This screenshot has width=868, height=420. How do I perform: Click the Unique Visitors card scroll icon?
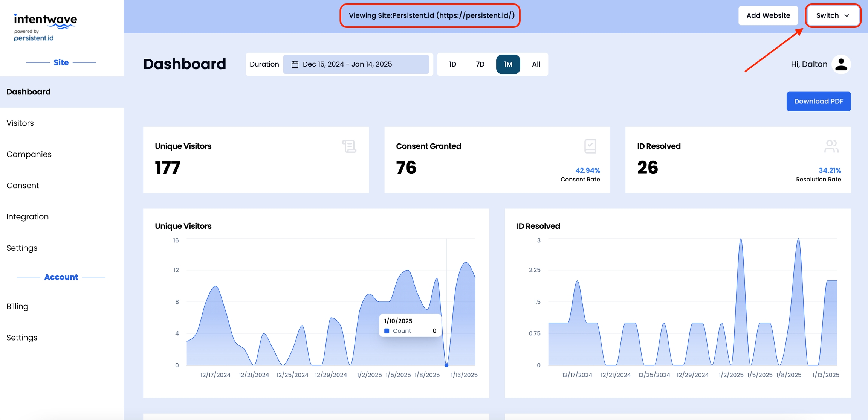tap(349, 146)
